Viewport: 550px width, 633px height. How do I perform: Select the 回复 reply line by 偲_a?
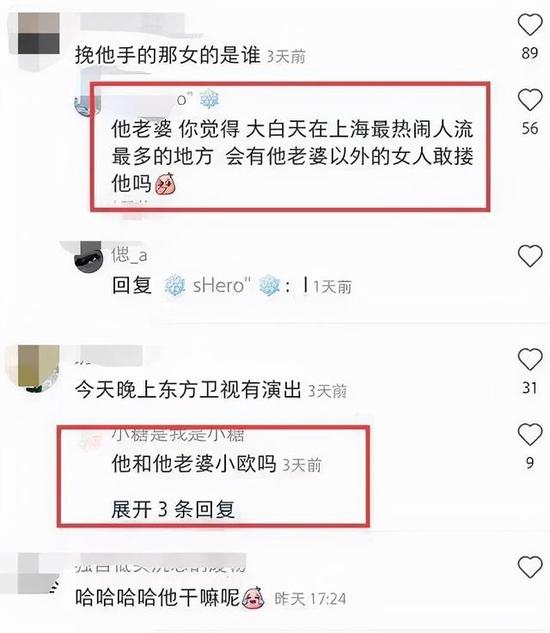pyautogui.click(x=232, y=286)
